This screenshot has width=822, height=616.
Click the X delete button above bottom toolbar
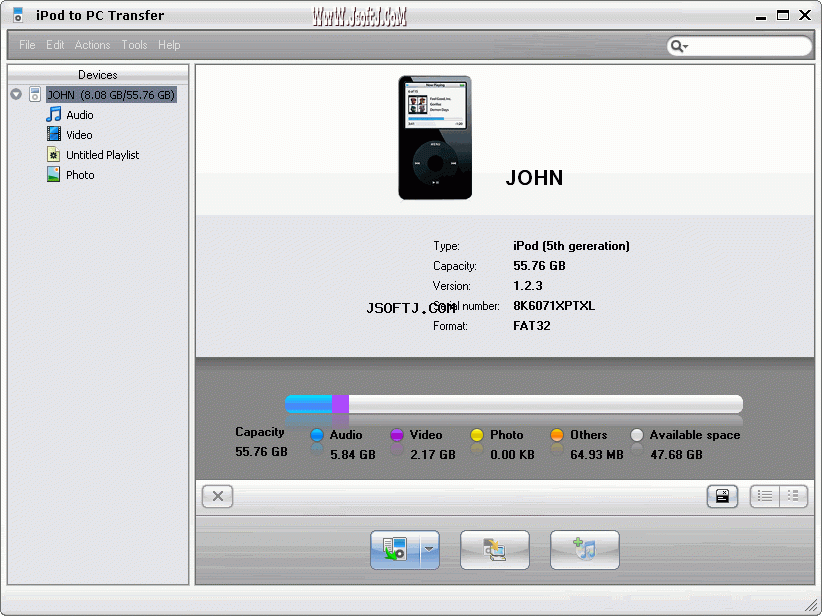click(x=218, y=496)
